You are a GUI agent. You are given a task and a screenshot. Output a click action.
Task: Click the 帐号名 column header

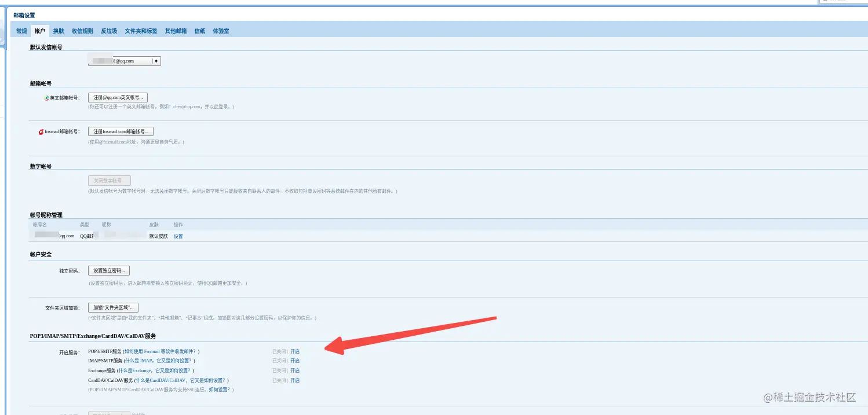pos(39,225)
